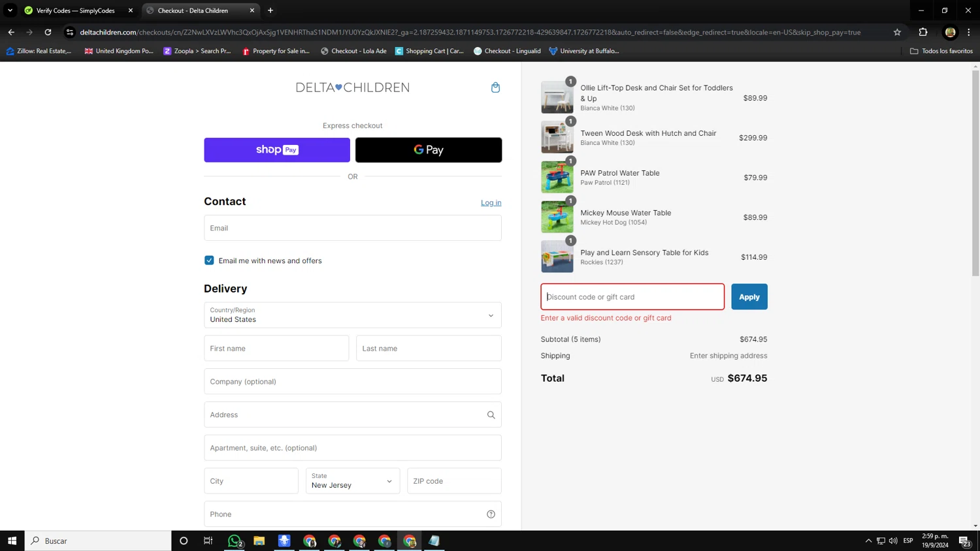Click the PAW Patrol Water Table thumbnail
This screenshot has height=551, width=980.
(557, 178)
